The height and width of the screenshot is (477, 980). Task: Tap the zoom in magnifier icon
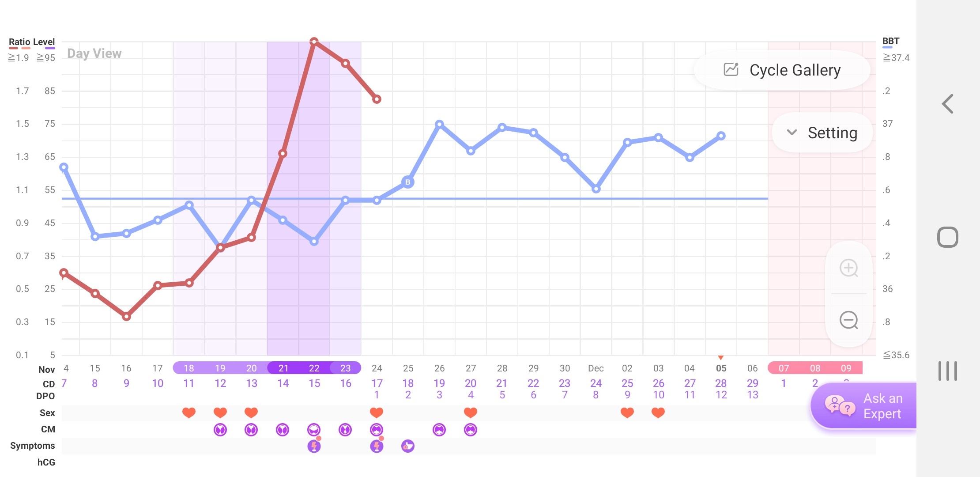coord(848,268)
